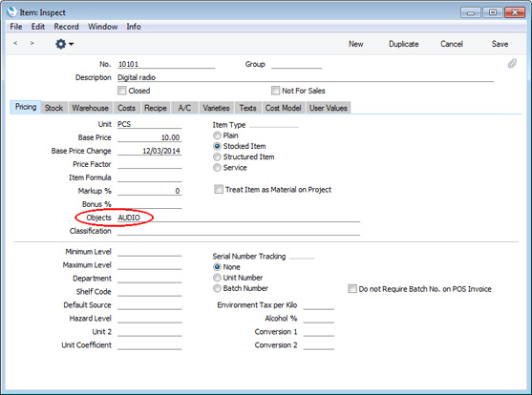Choose Batch Number serial tracking
Screen dimensions: 532x395
coord(217,288)
